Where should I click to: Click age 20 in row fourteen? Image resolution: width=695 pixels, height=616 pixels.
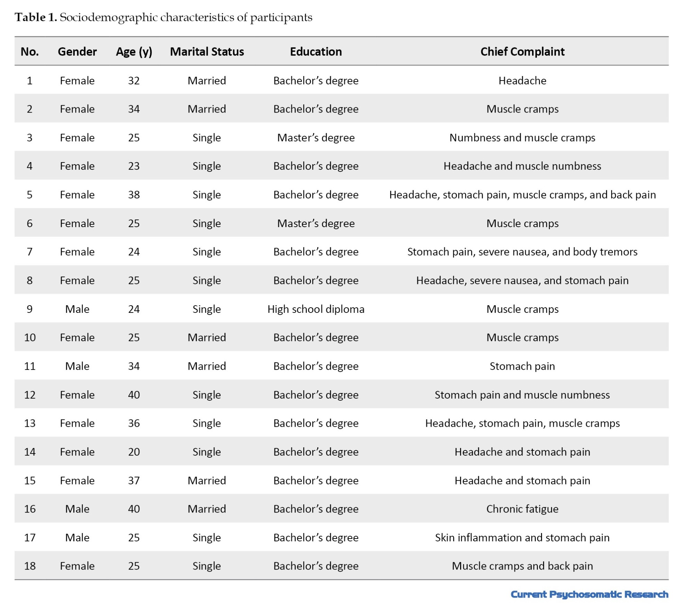coord(134,452)
